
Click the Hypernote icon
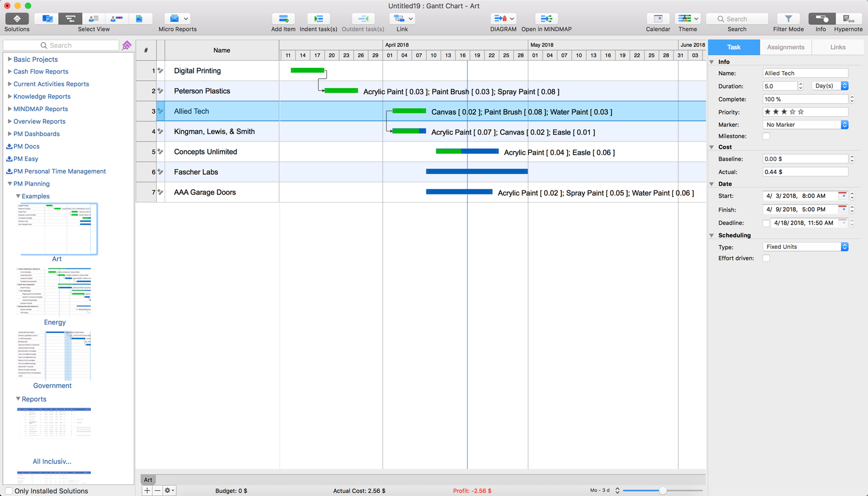tap(848, 19)
